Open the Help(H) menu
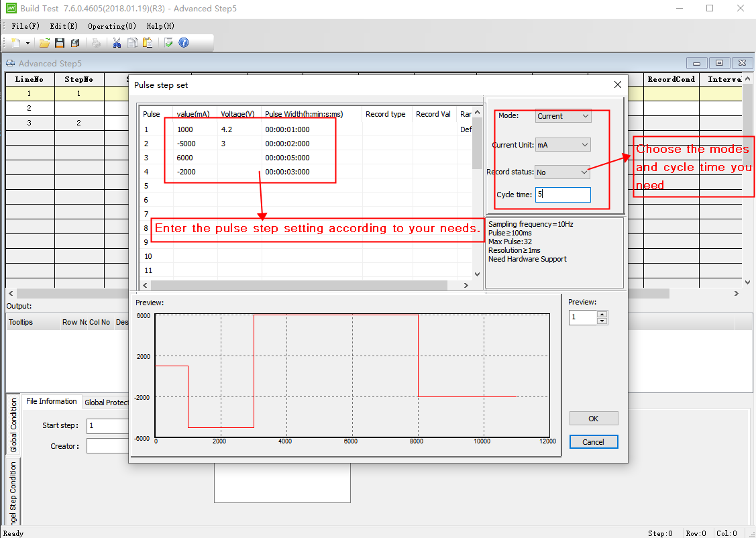 [160, 26]
